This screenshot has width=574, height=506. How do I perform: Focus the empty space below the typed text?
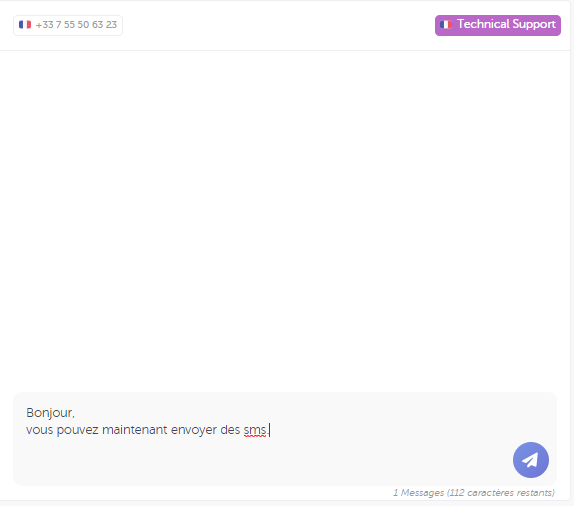pos(256,461)
